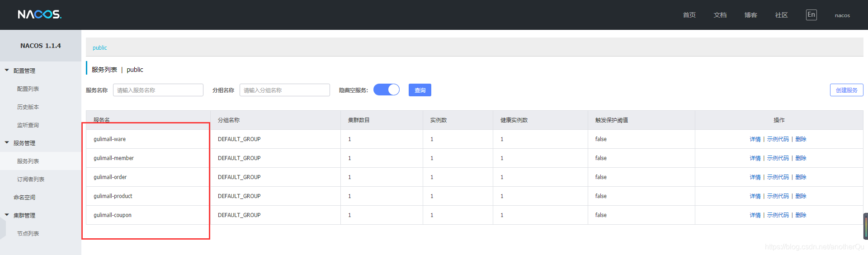Image resolution: width=868 pixels, height=255 pixels.
Task: Click the 集群数目 column header
Action: (x=359, y=120)
